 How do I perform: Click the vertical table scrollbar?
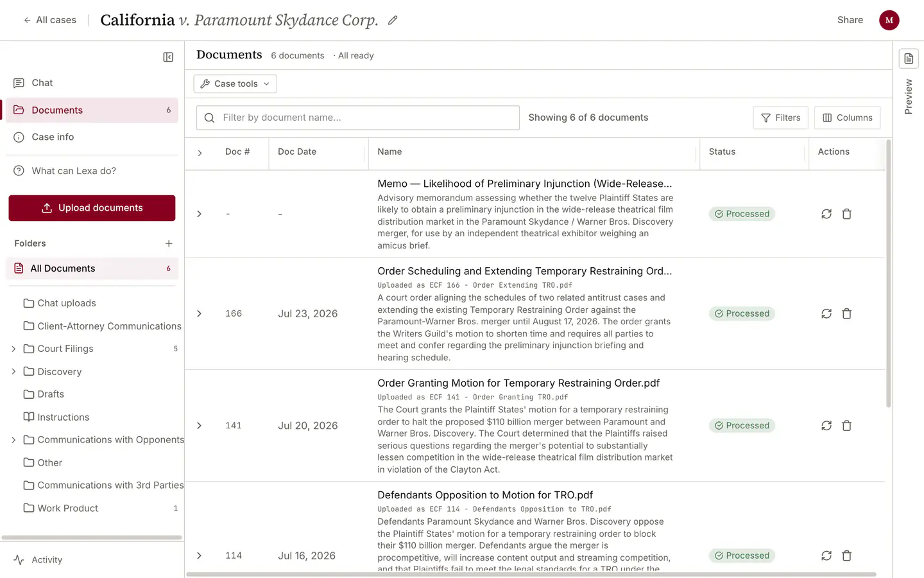888,273
